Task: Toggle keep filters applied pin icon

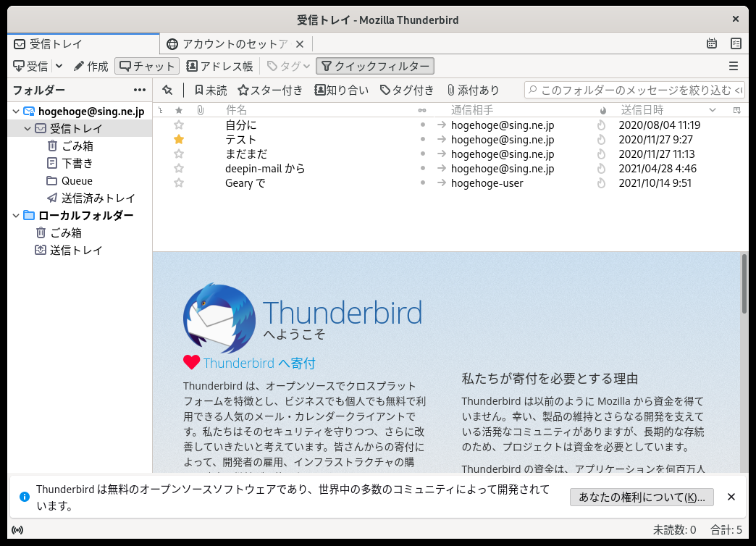Action: (167, 91)
